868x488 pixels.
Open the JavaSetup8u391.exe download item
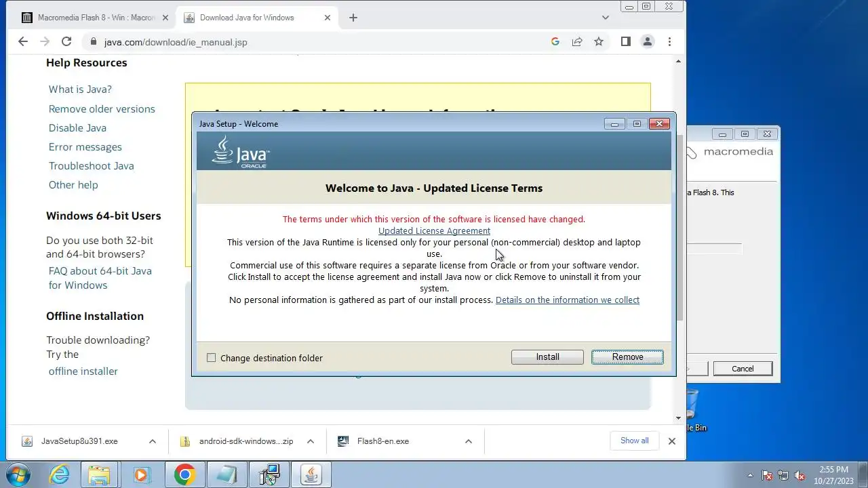tap(79, 441)
